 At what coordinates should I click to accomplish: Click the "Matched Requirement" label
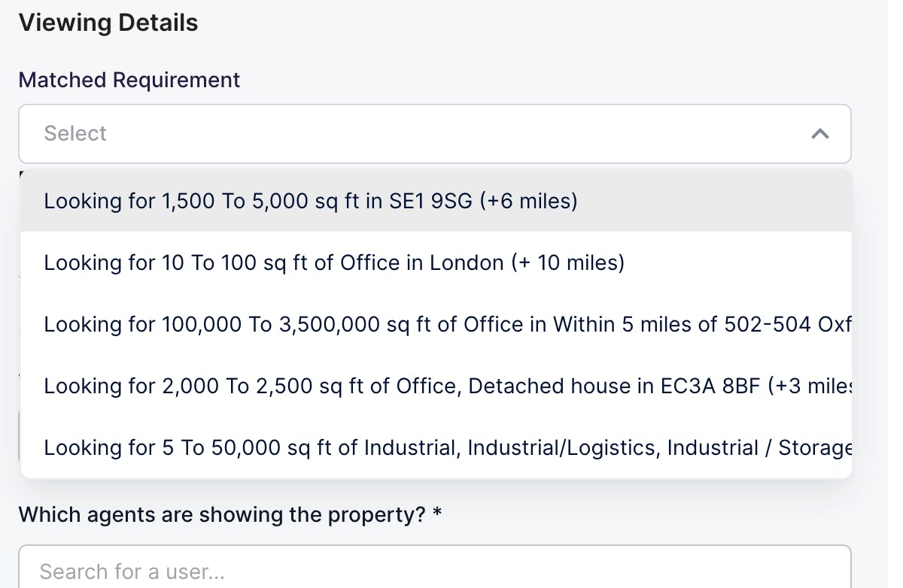point(129,80)
